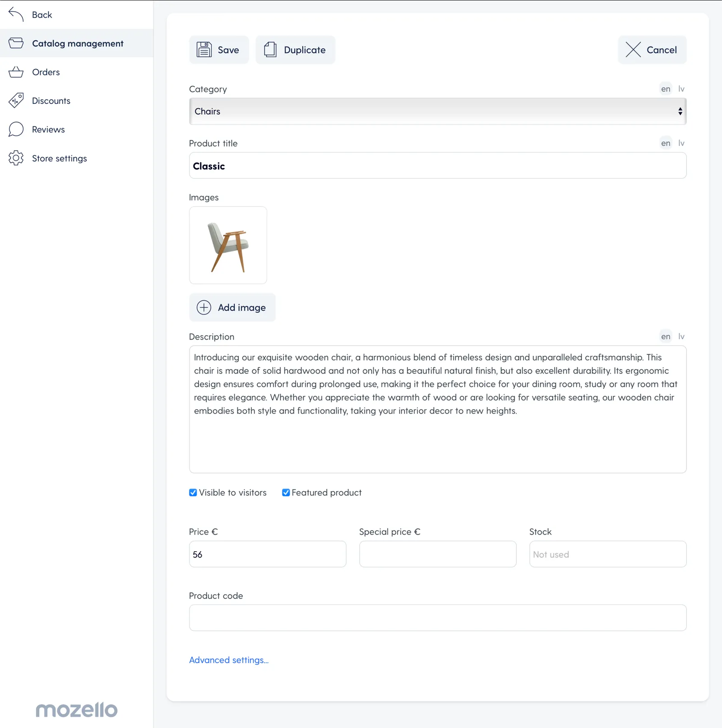
Task: Click the Product title field containing Classic
Action: coord(438,166)
